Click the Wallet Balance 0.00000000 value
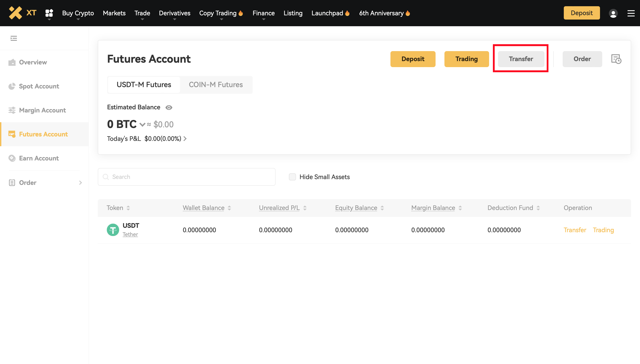The image size is (640, 364). tap(199, 230)
